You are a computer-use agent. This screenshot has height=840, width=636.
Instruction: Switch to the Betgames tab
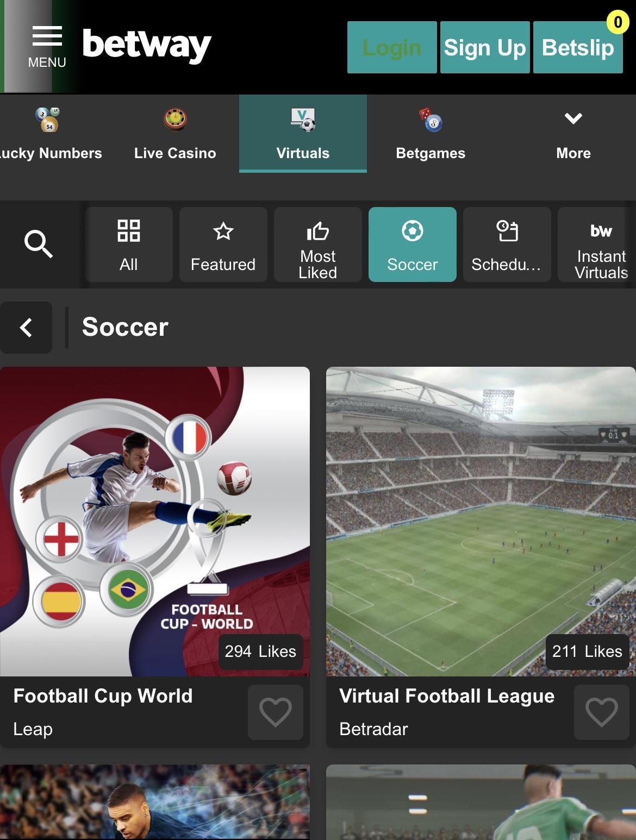pyautogui.click(x=431, y=134)
